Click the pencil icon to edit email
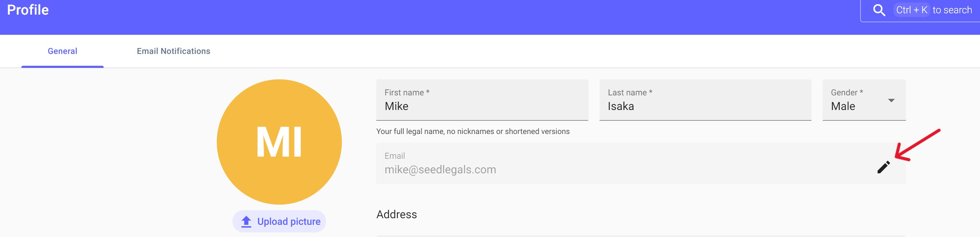The image size is (980, 237). point(883,167)
